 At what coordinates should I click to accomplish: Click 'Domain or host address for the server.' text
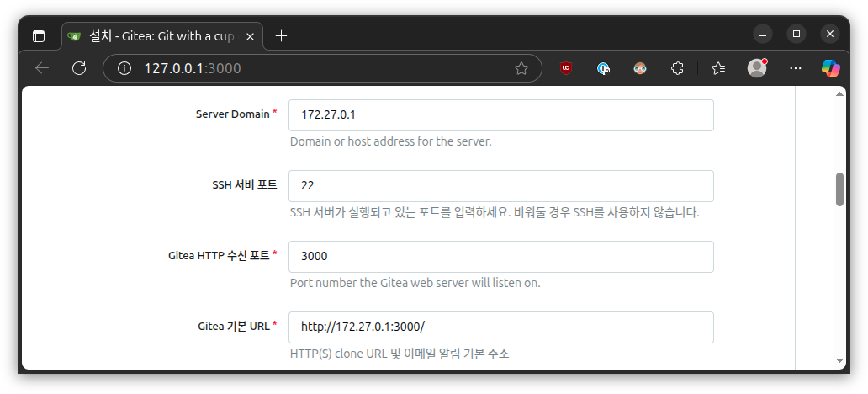click(x=391, y=141)
